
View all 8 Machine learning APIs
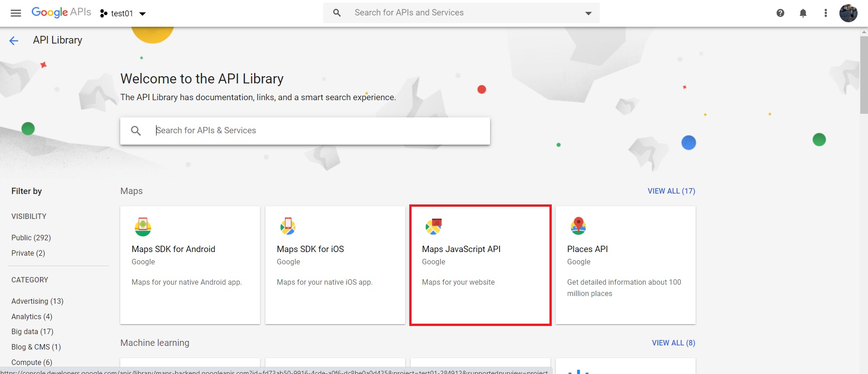pyautogui.click(x=673, y=343)
